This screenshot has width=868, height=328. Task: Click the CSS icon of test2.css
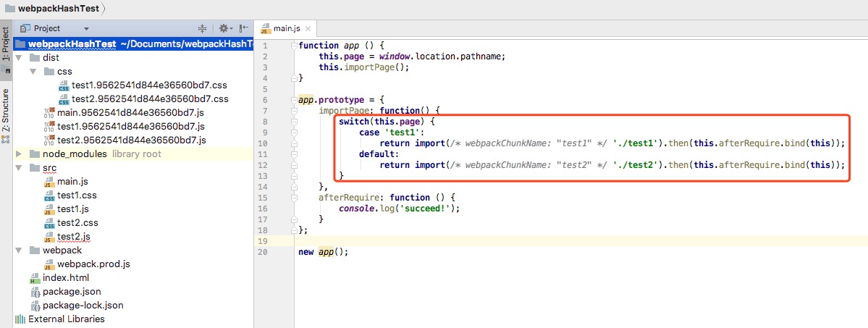(49, 223)
